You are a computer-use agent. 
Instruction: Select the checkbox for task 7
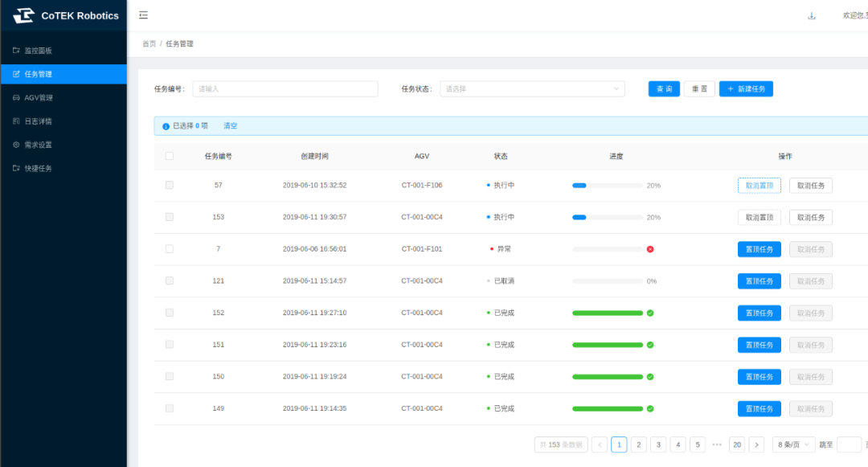coord(170,249)
